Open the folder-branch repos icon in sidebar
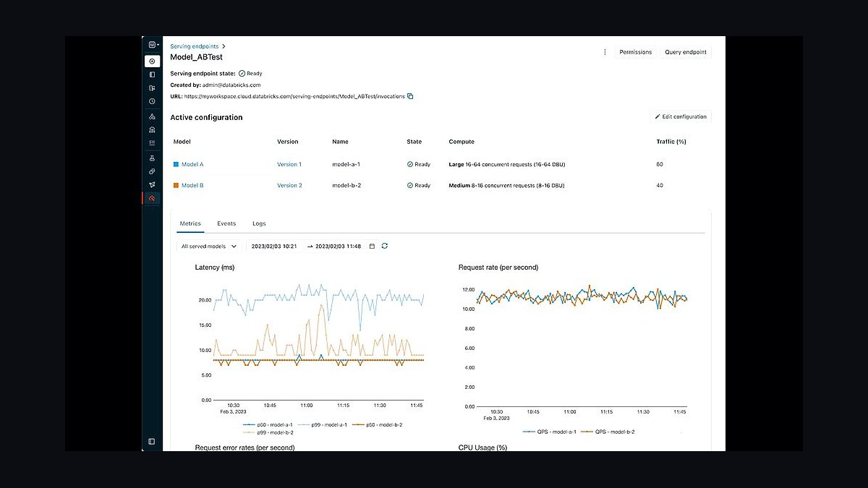The height and width of the screenshot is (488, 868). tap(152, 88)
